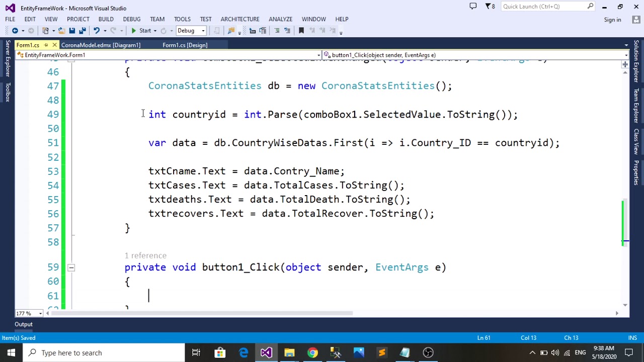Open the PROJECT menu
The image size is (644, 362).
coord(78,19)
